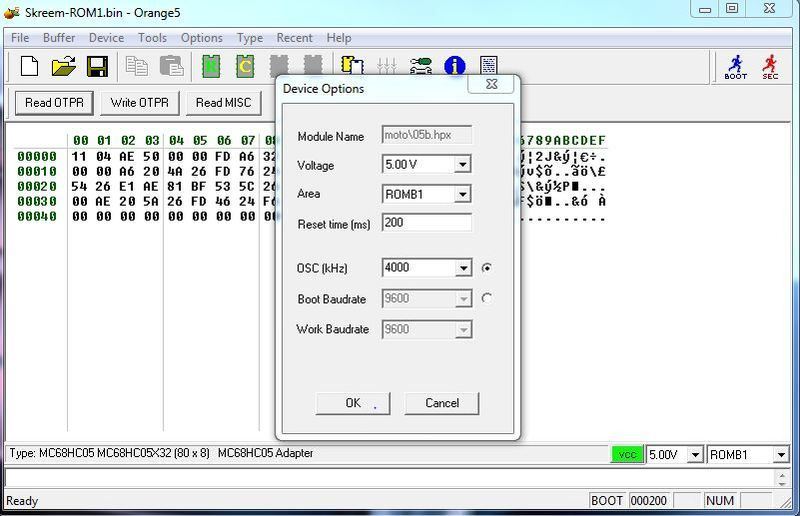Click the calculator icon in toolbar
The height and width of the screenshot is (516, 800).
point(488,67)
